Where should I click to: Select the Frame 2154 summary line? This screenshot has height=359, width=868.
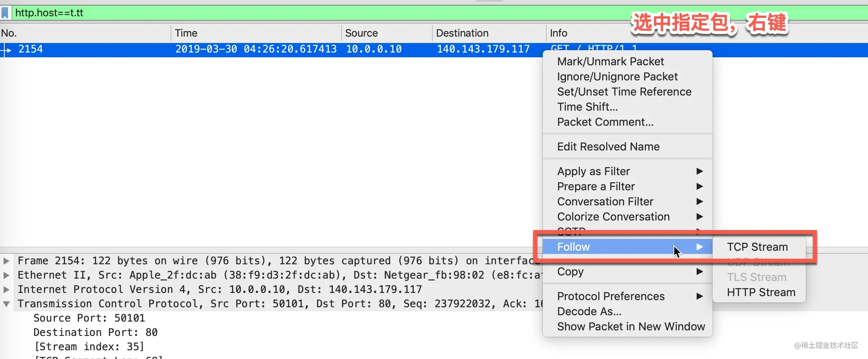279,261
